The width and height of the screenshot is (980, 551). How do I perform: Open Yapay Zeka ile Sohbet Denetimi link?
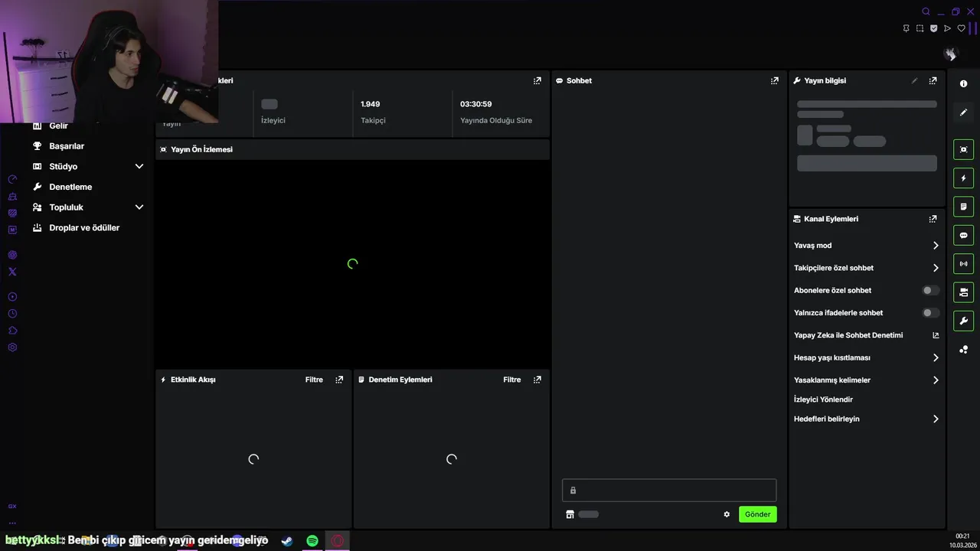click(x=848, y=335)
